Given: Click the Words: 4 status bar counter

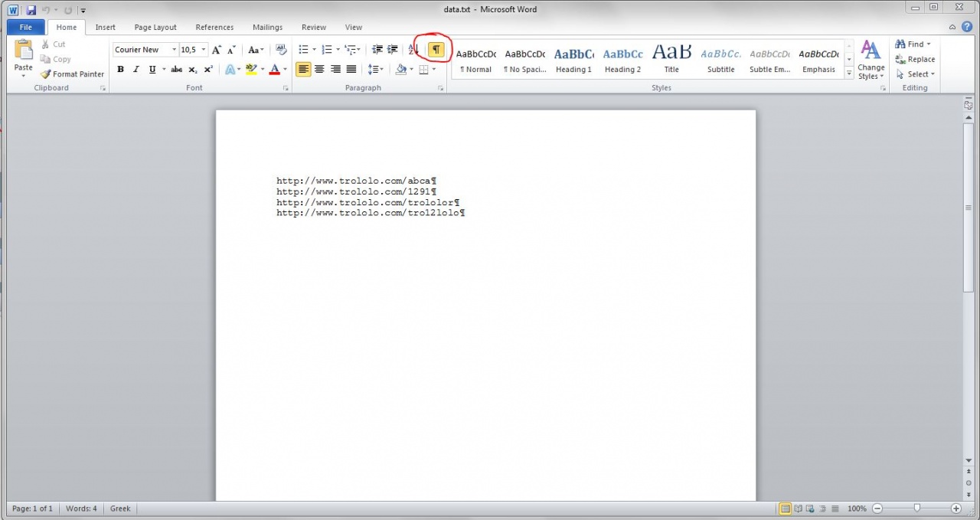Looking at the screenshot, I should [x=81, y=509].
